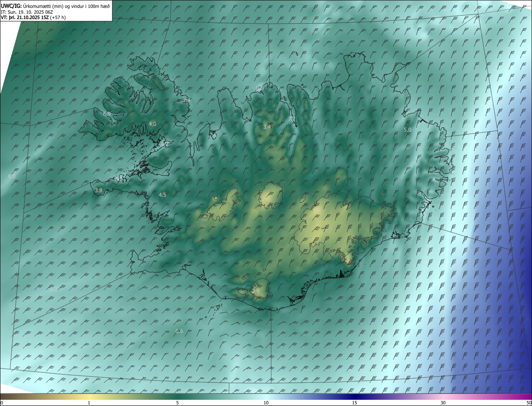Click the 7.6 value label on the map
Viewport: 532px width, 406px height.
[212, 135]
